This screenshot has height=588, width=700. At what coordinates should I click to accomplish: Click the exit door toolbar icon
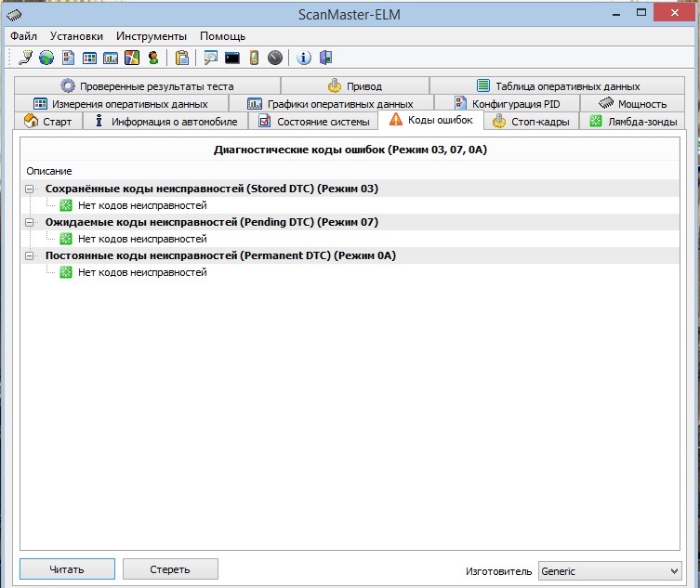[x=326, y=58]
